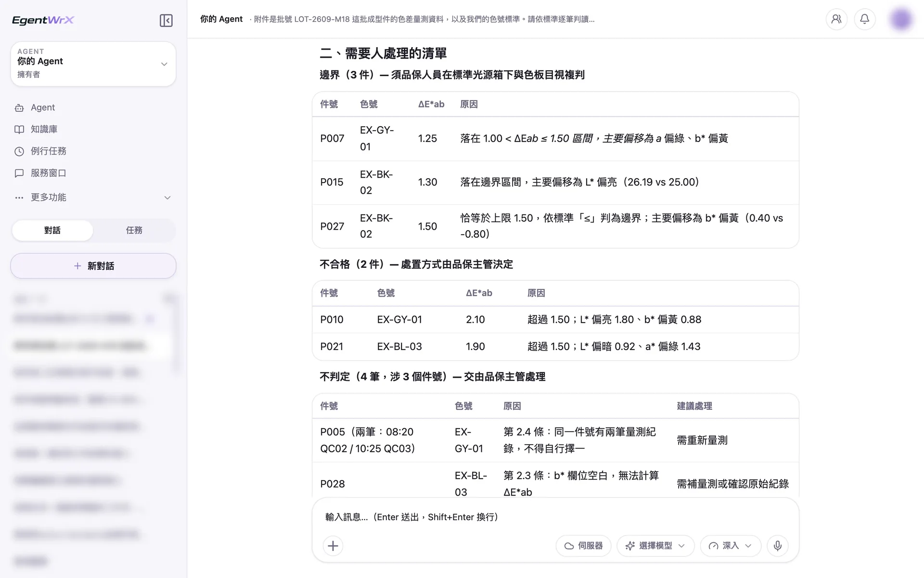This screenshot has height=578, width=924.
Task: Open the purple profile avatar
Action: 901,19
